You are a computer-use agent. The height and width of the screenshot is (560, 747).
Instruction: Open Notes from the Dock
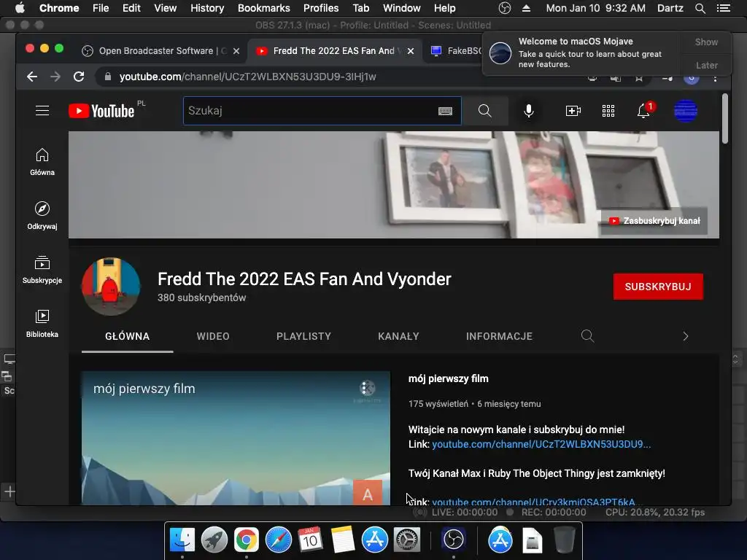pos(342,540)
